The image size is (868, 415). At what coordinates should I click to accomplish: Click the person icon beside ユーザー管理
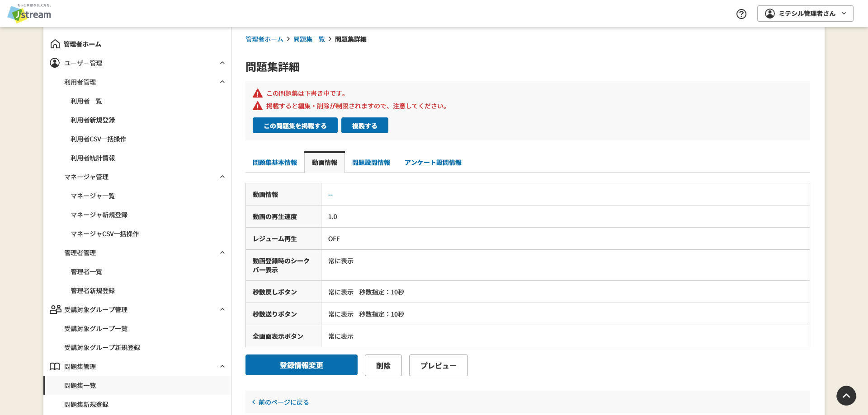(x=55, y=63)
